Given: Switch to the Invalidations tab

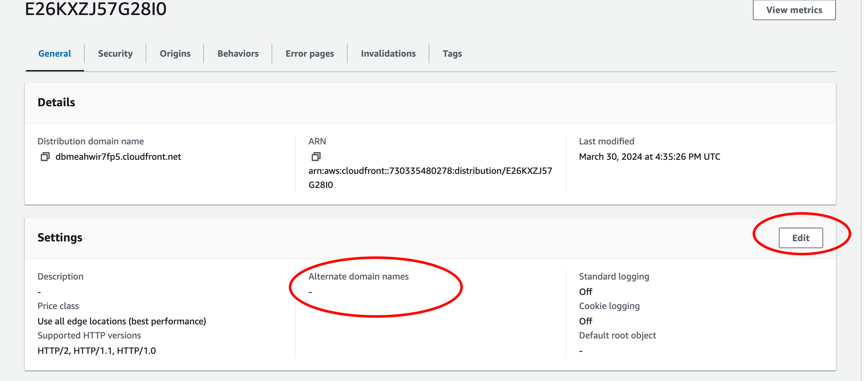Looking at the screenshot, I should 388,54.
